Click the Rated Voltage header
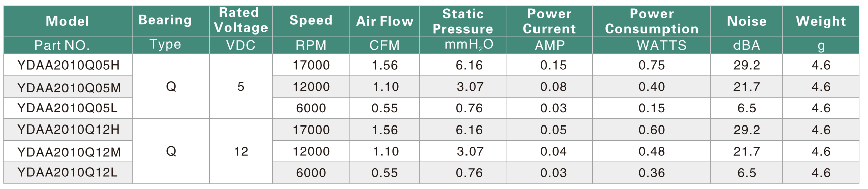The width and height of the screenshot is (868, 189). [241, 20]
